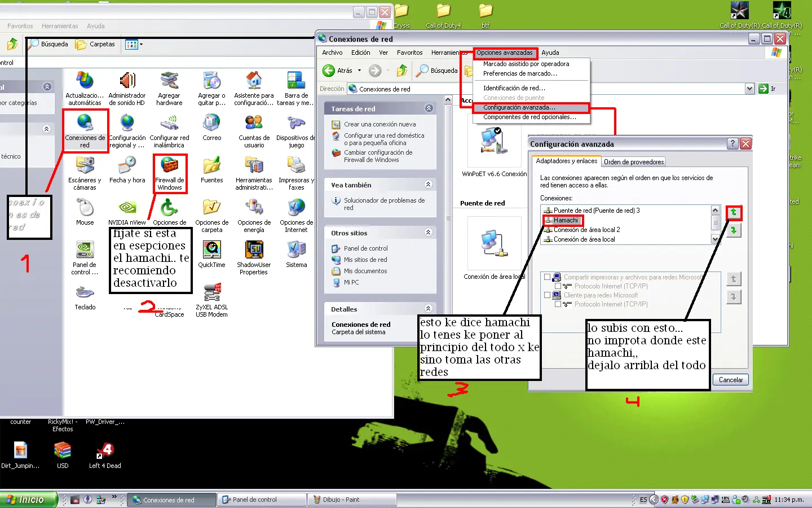Viewport: 812px width, 508px height.
Task: Open Teclado settings icon
Action: click(x=85, y=297)
